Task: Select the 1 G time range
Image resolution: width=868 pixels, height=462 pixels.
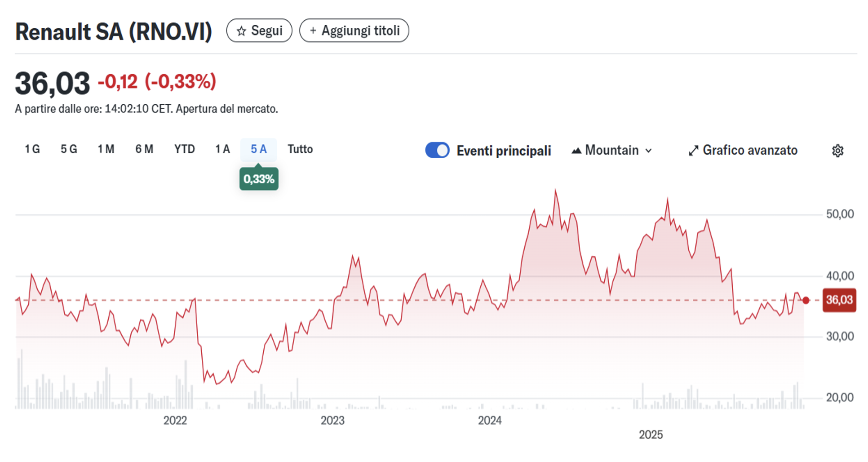Action: tap(32, 149)
